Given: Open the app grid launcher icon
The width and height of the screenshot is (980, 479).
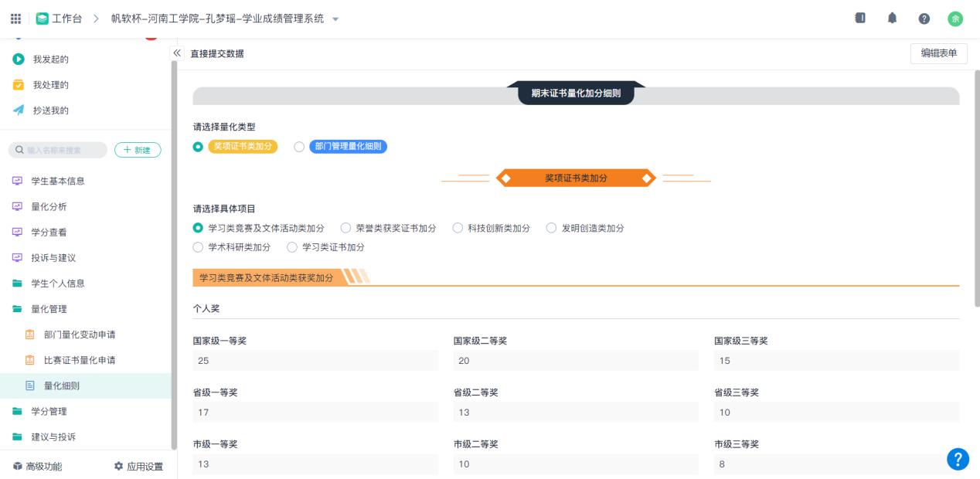Looking at the screenshot, I should coord(16,19).
